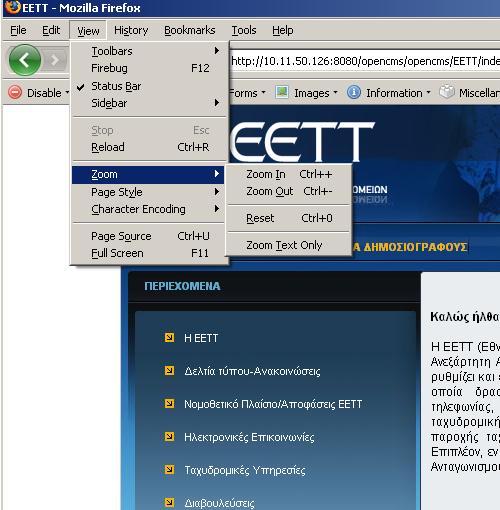Open the Διαβουλεύσεις link
The width and height of the screenshot is (500, 510).
click(x=219, y=503)
